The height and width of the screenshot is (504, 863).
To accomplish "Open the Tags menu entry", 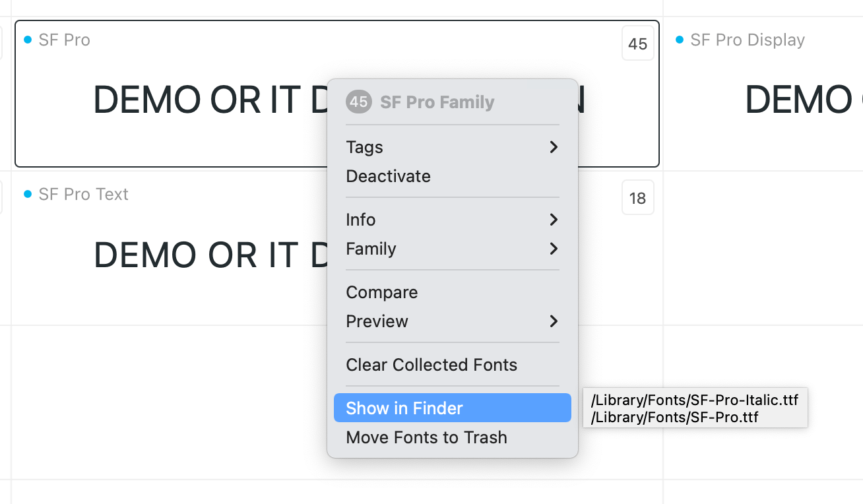I will [x=364, y=147].
